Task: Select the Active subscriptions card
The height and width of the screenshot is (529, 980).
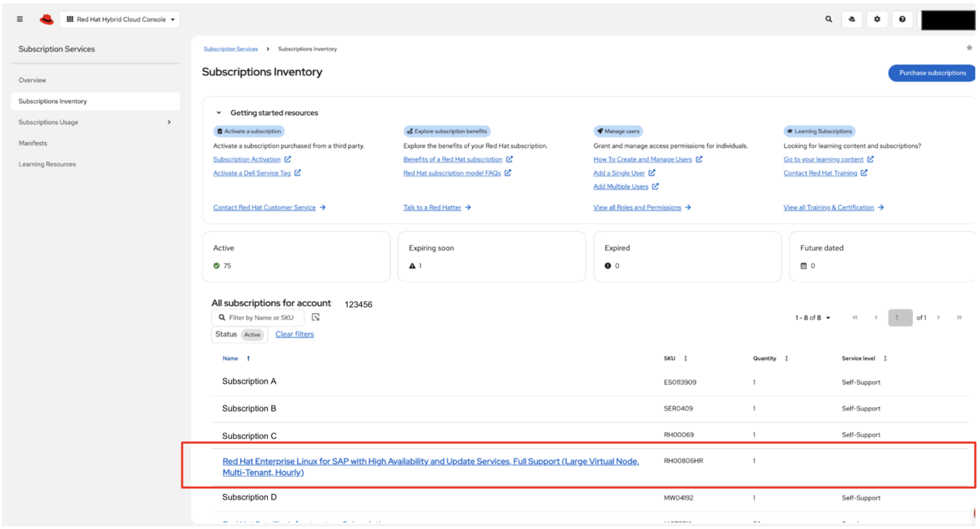Action: point(296,256)
